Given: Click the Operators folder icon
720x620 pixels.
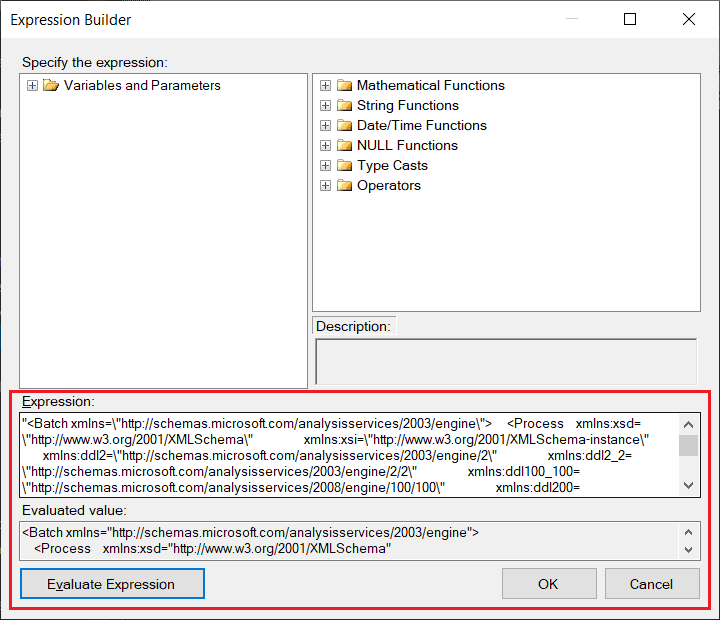Looking at the screenshot, I should point(344,185).
